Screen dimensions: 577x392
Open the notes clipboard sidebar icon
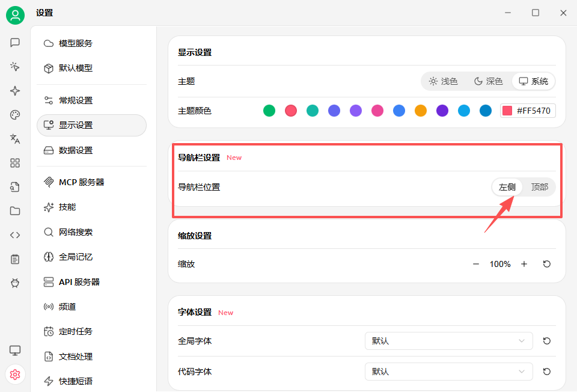coord(15,259)
